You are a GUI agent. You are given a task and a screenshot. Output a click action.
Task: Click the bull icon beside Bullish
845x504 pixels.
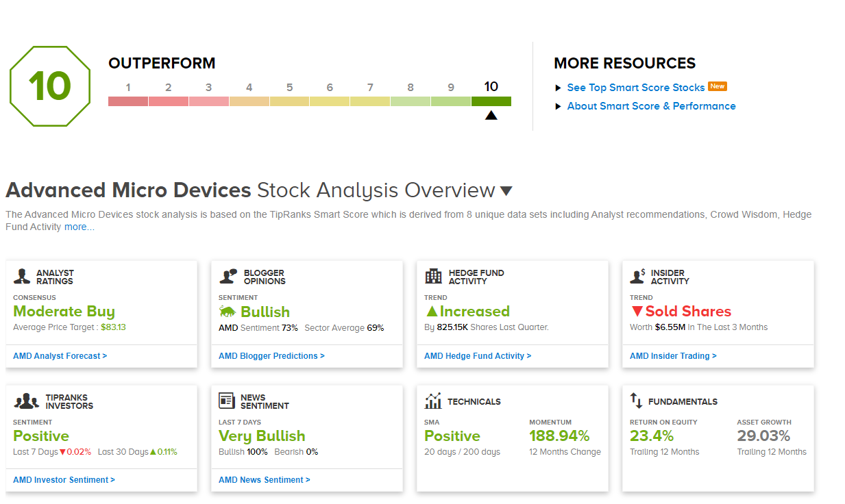[x=228, y=312]
